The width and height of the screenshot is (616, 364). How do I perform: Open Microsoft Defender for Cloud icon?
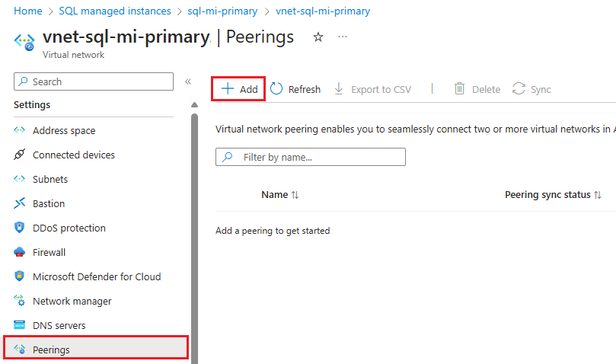point(20,276)
